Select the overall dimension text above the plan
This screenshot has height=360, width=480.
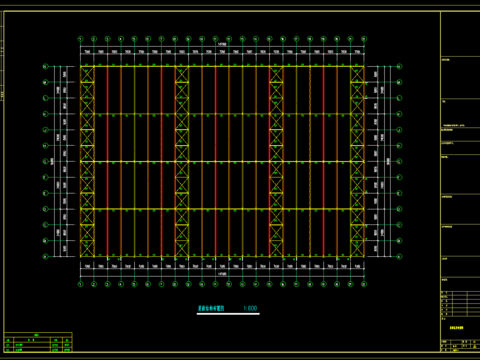[222, 44]
